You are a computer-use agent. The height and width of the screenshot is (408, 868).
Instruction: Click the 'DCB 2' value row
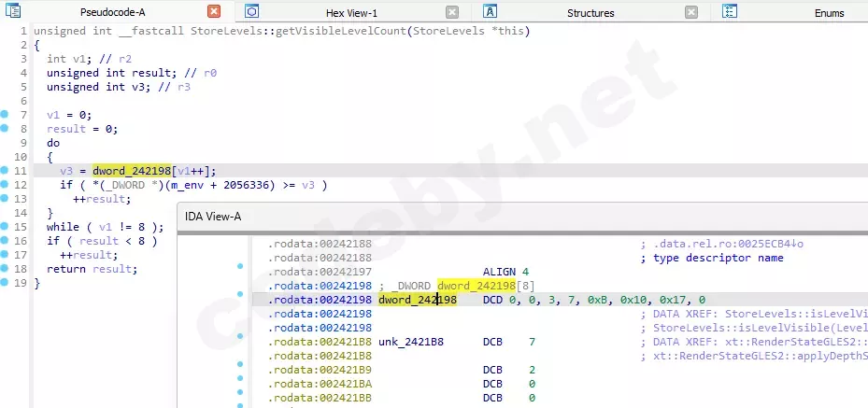pos(509,370)
